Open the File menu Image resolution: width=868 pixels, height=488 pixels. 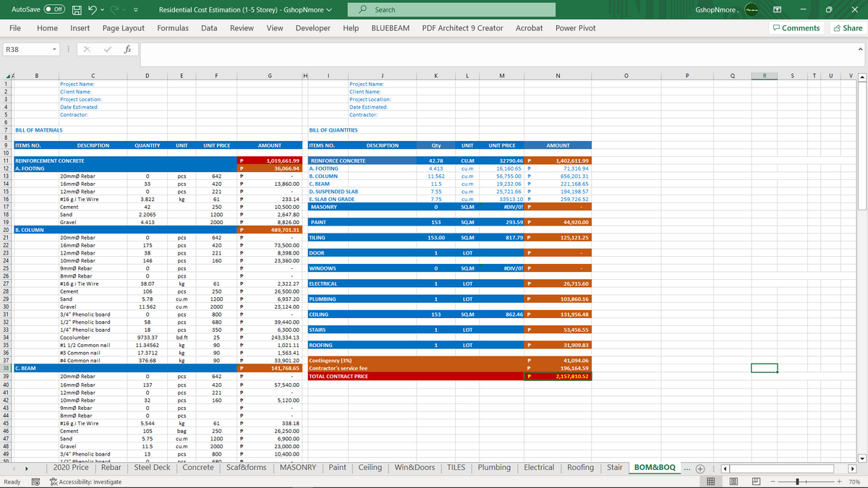tap(14, 27)
